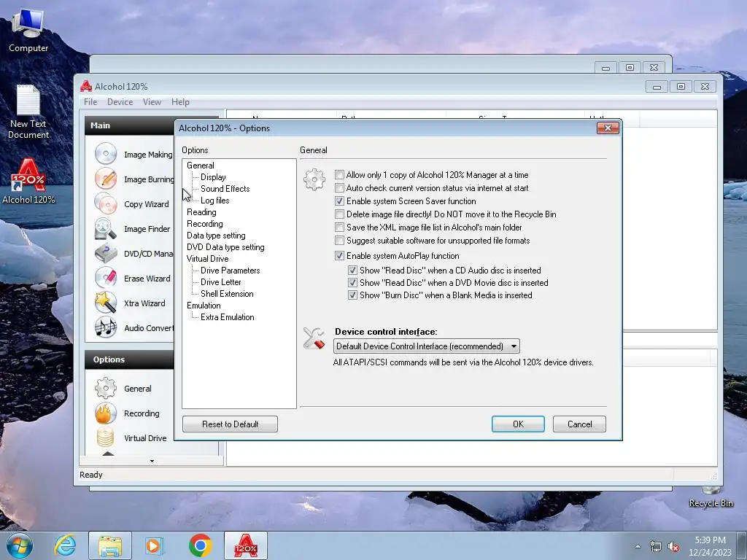The width and height of the screenshot is (747, 560).
Task: Select DVD Data type setting tree item
Action: point(225,247)
